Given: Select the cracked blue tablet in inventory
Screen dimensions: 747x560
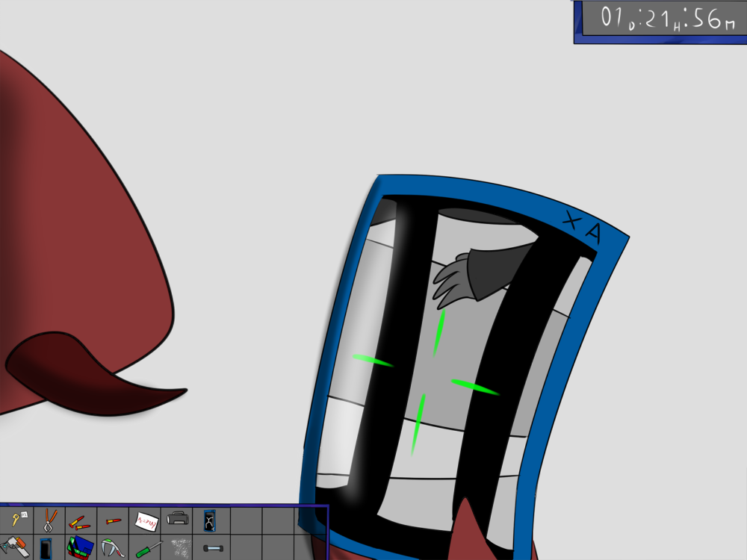Looking at the screenshot, I should 210,520.
